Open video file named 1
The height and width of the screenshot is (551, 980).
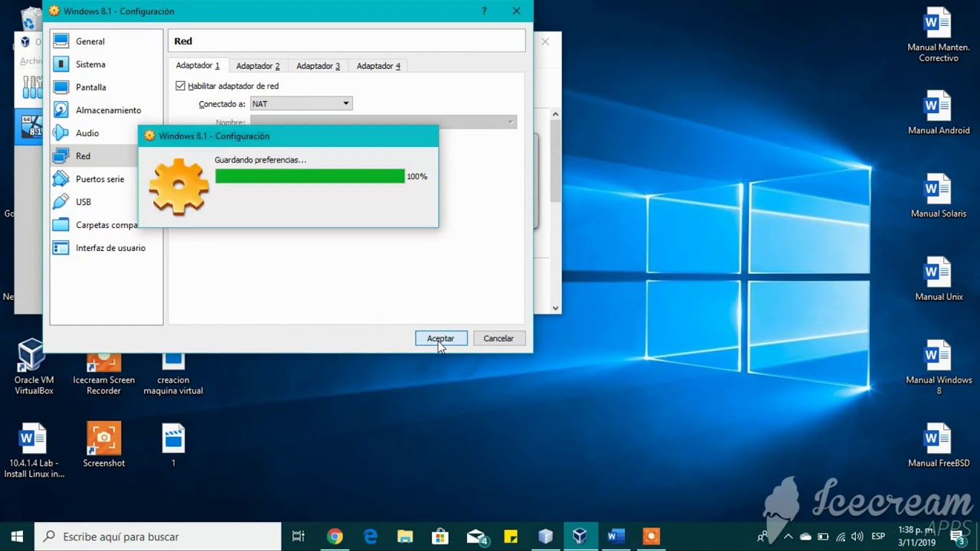click(x=174, y=445)
